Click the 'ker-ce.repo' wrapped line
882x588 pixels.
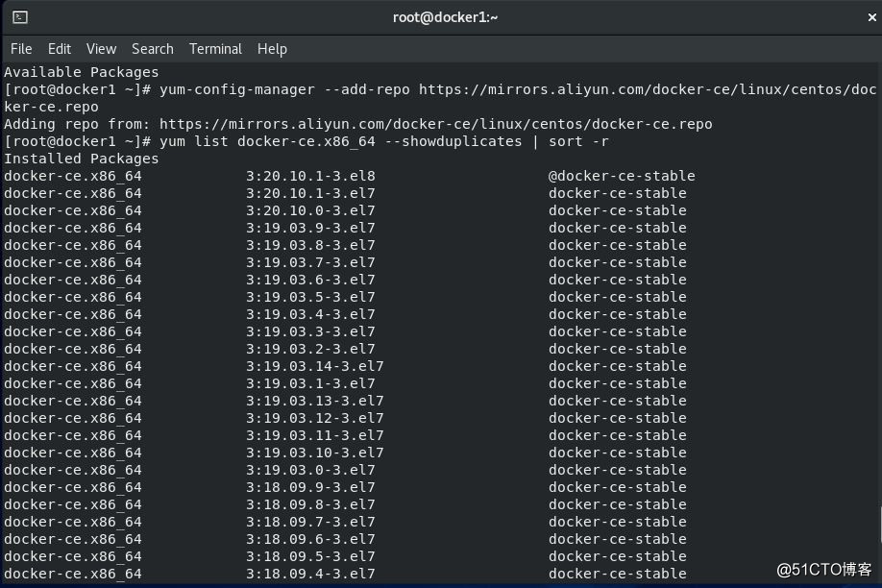(x=51, y=107)
